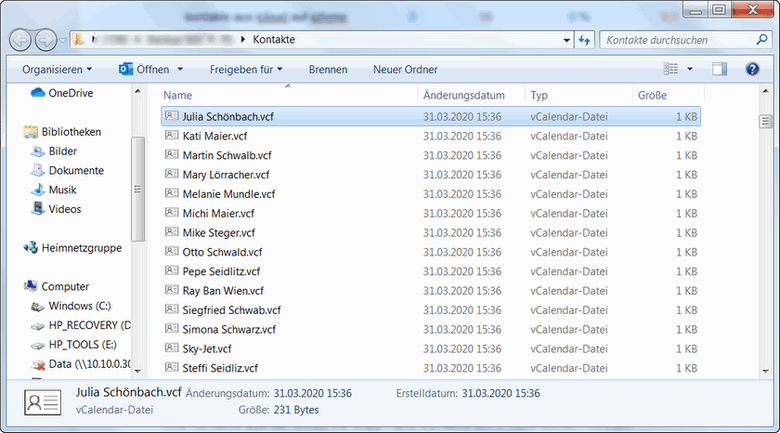Select Michi Maier.vcf file icon
The width and height of the screenshot is (780, 433).
[172, 213]
